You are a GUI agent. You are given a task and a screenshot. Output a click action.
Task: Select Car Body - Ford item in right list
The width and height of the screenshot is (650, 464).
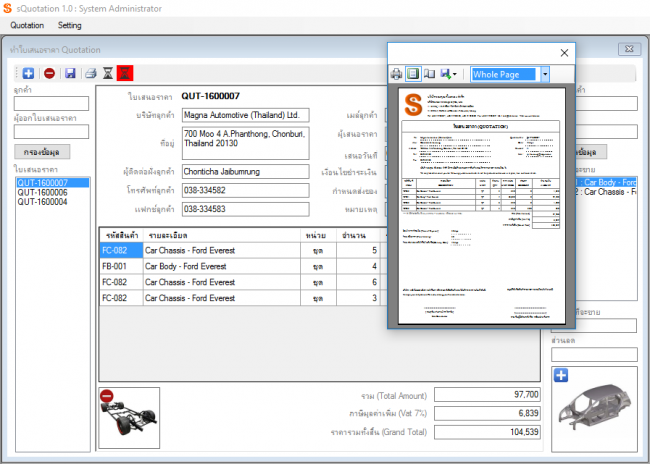[x=605, y=182]
